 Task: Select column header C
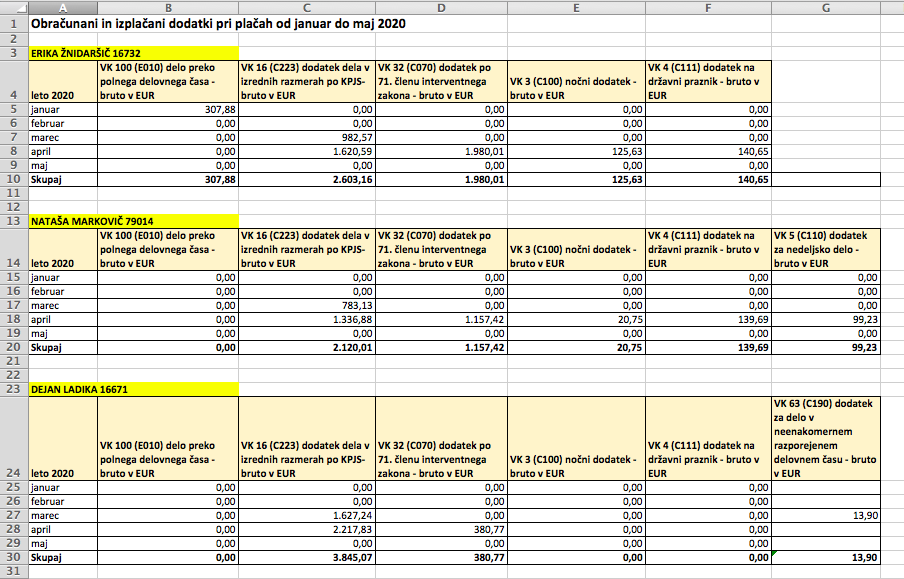pos(307,7)
